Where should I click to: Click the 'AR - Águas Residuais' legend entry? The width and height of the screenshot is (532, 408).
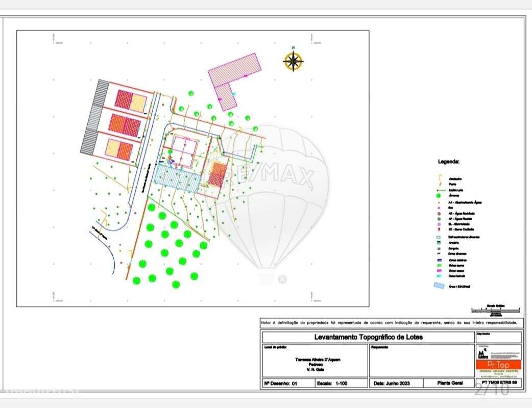(x=462, y=214)
